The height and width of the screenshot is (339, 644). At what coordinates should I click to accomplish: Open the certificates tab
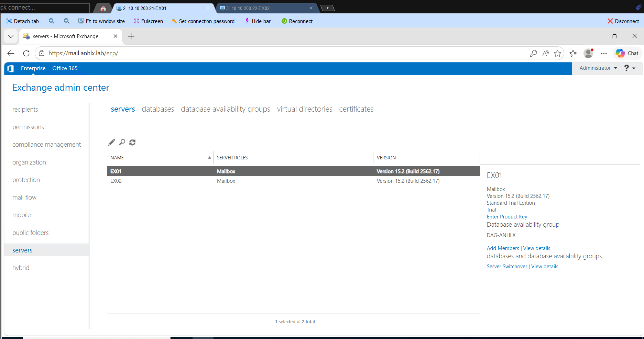(x=356, y=109)
